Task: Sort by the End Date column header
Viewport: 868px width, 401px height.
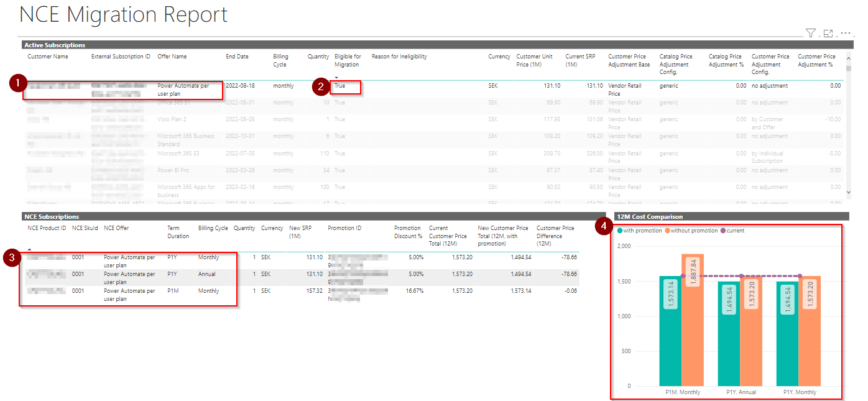Action: [x=237, y=57]
